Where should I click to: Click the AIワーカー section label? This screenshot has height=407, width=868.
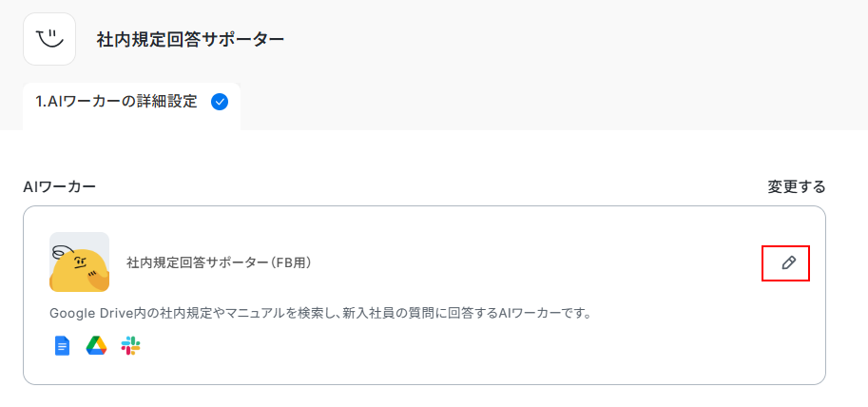(59, 187)
